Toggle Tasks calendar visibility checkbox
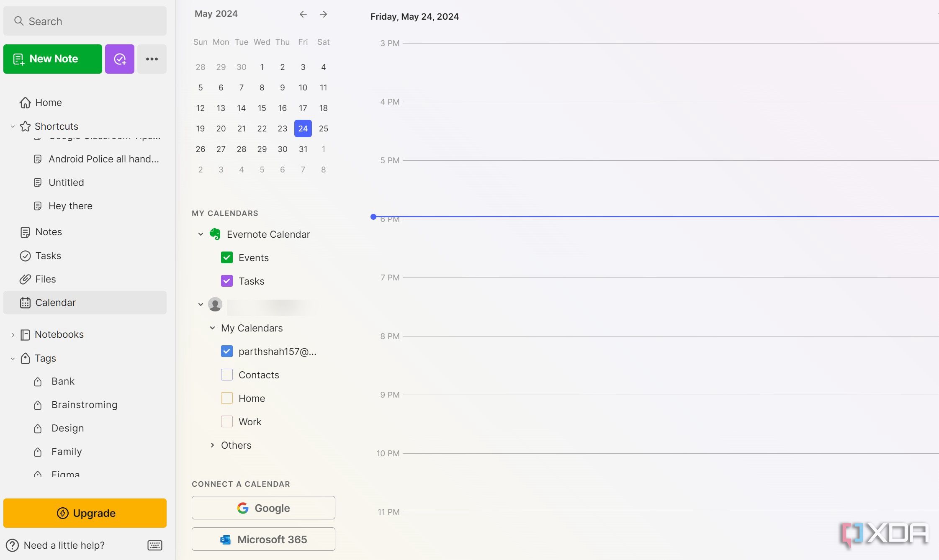This screenshot has height=560, width=939. 227,281
